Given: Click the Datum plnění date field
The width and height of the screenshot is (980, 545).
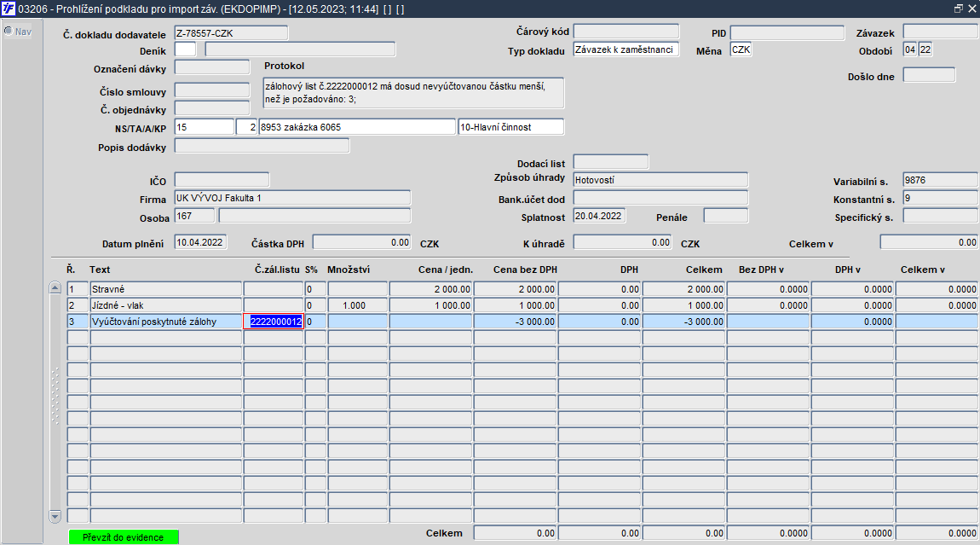Looking at the screenshot, I should click(x=200, y=242).
